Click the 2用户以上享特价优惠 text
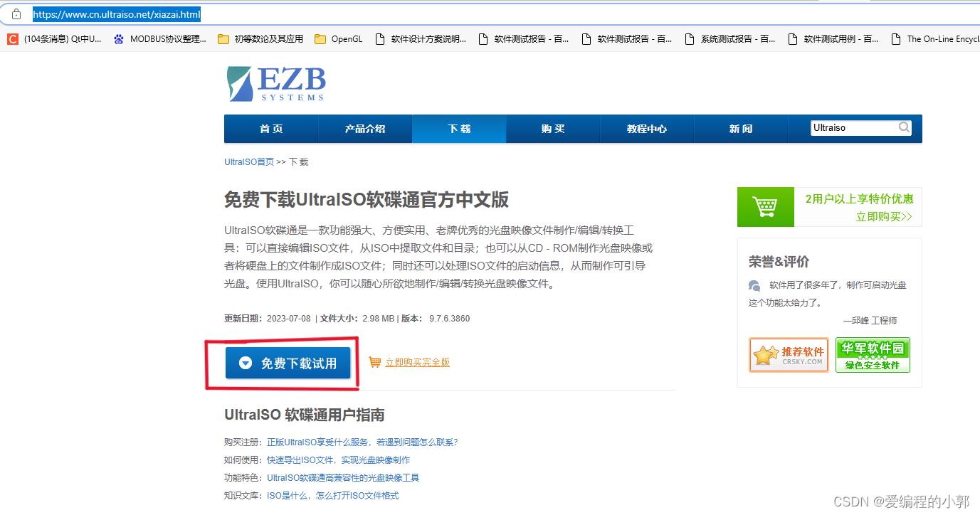Image resolution: width=980 pixels, height=515 pixels. click(x=859, y=199)
